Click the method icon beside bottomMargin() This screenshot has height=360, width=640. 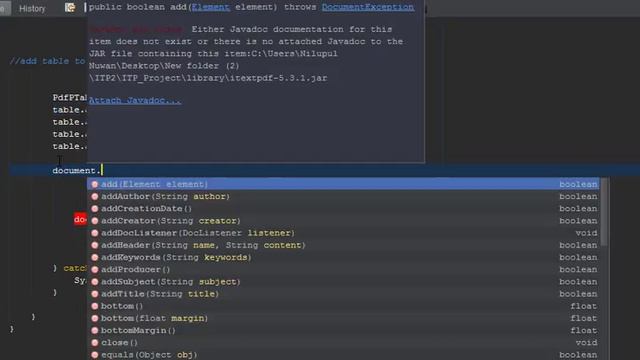coord(95,331)
